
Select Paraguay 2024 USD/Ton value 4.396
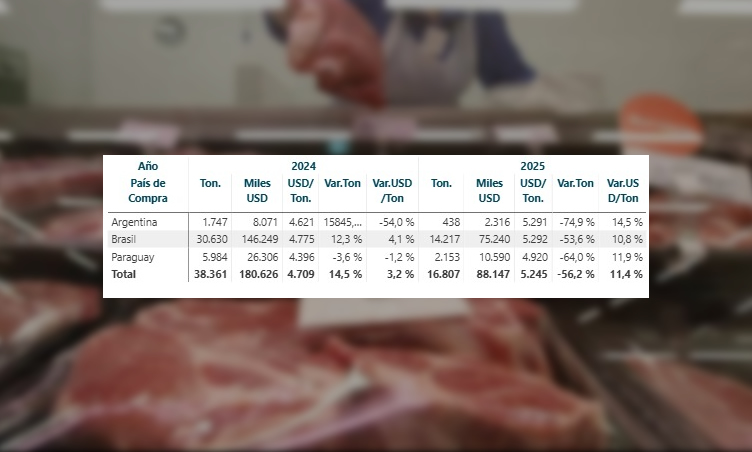[302, 257]
